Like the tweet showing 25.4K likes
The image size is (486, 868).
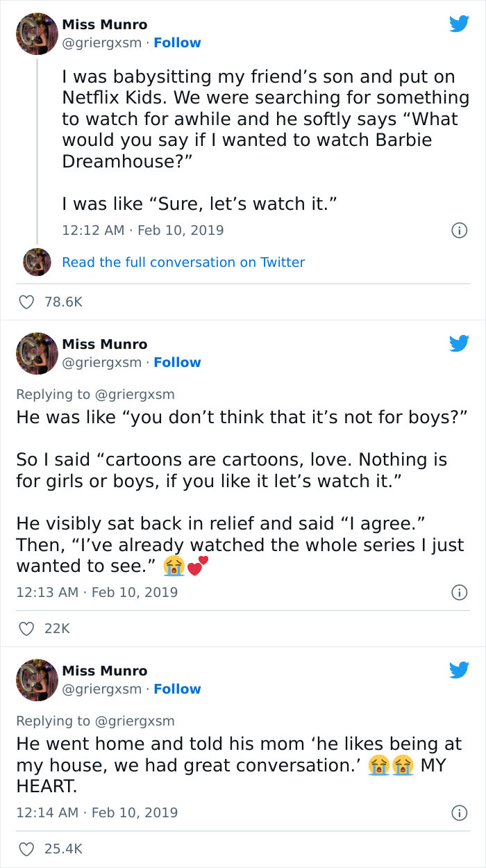26,849
